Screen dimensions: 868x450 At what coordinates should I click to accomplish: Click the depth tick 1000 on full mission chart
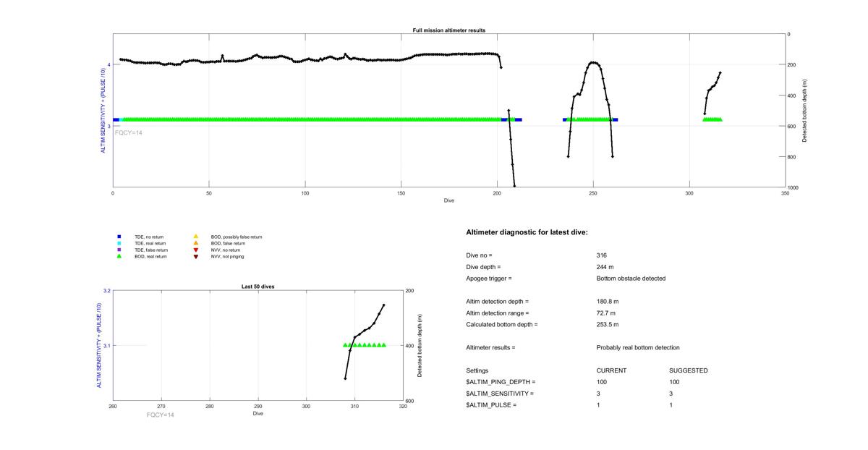(x=793, y=188)
